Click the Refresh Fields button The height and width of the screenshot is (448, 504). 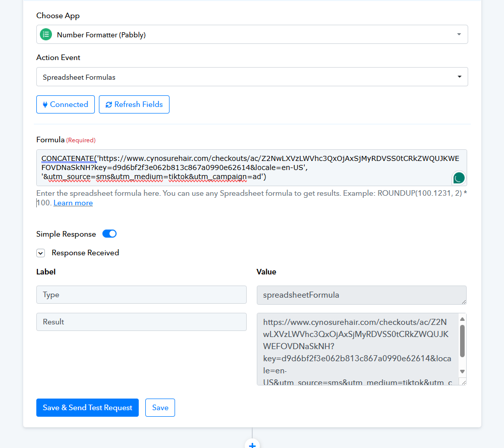pyautogui.click(x=134, y=104)
